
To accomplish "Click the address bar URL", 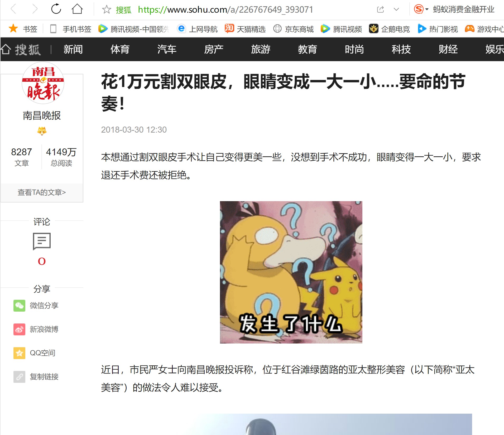I will click(x=225, y=10).
